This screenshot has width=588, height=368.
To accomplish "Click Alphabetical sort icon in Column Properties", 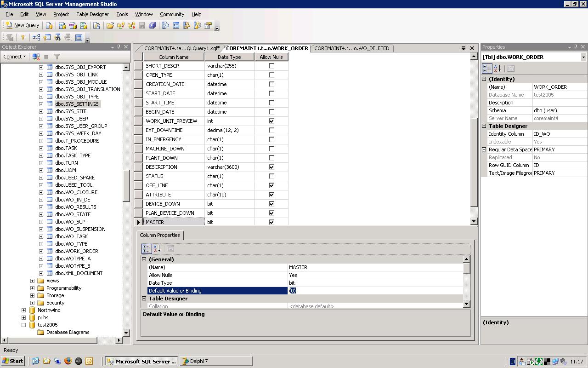I will 157,249.
